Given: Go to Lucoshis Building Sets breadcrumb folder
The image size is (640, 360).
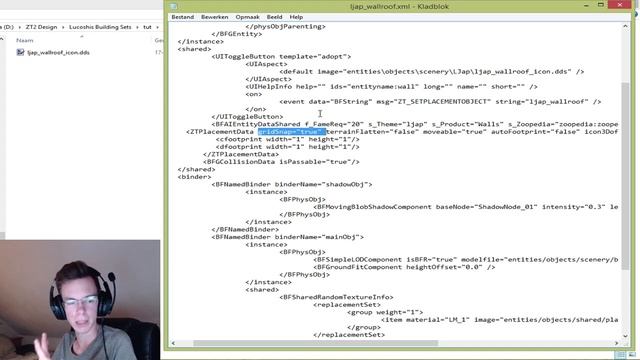Looking at the screenshot, I should point(100,27).
